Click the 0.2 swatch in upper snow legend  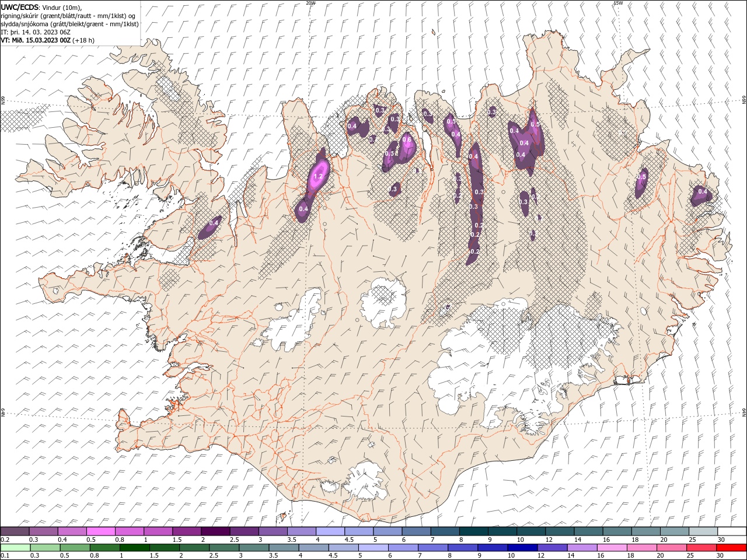click(15, 531)
